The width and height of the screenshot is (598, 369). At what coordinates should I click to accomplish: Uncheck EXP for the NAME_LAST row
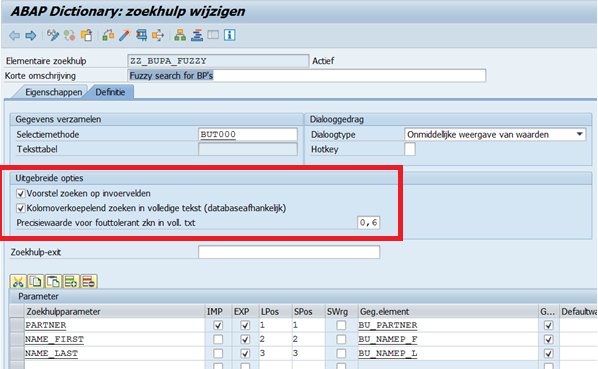pos(245,353)
